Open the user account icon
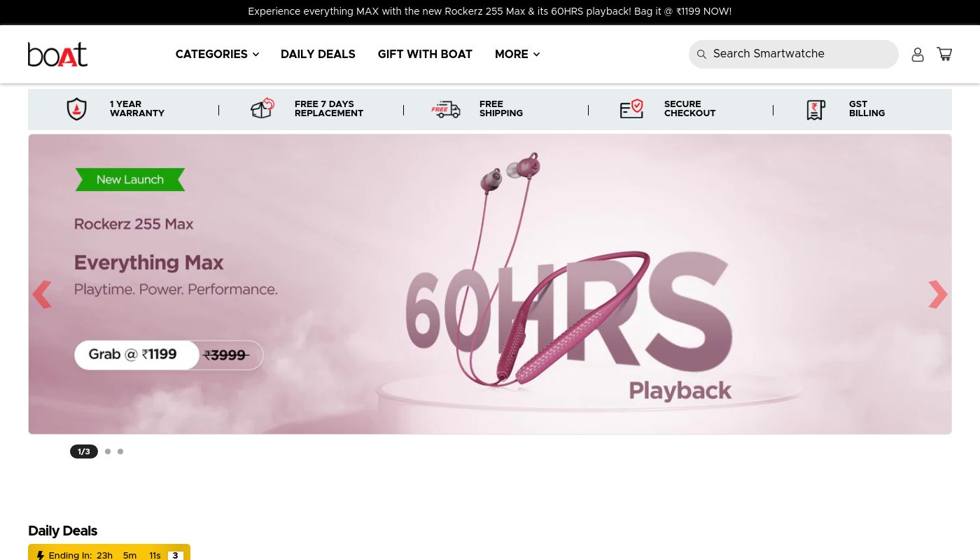 (918, 55)
